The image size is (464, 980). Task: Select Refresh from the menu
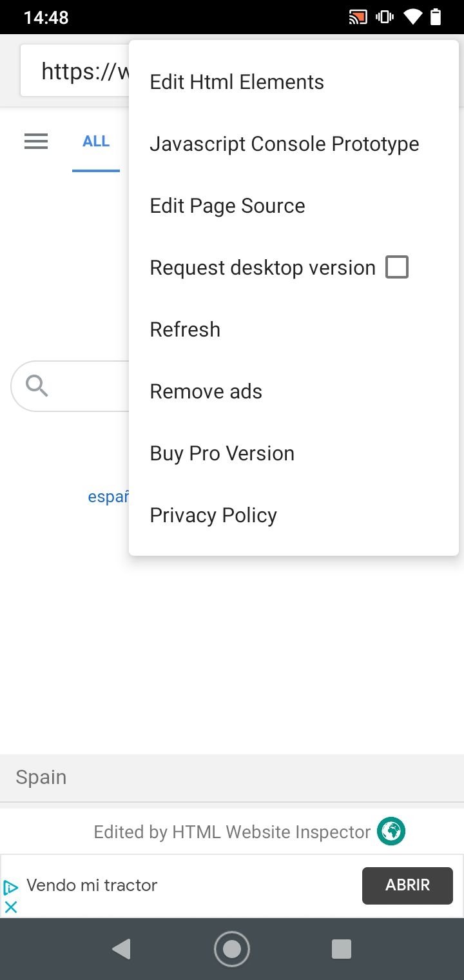click(x=294, y=329)
